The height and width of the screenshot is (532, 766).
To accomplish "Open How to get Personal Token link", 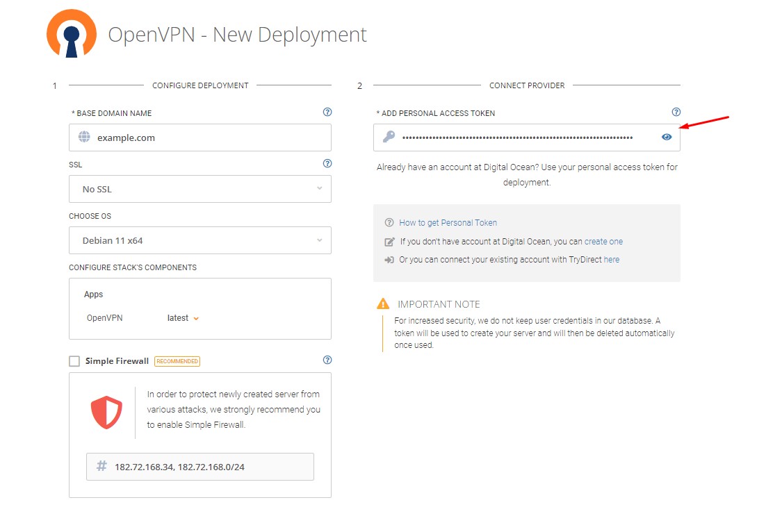I will [x=448, y=223].
